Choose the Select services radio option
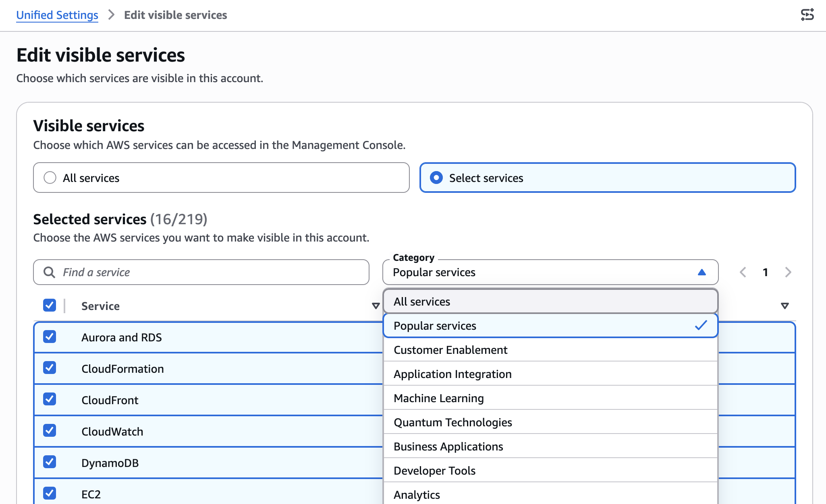Viewport: 826px width, 504px height. click(436, 178)
